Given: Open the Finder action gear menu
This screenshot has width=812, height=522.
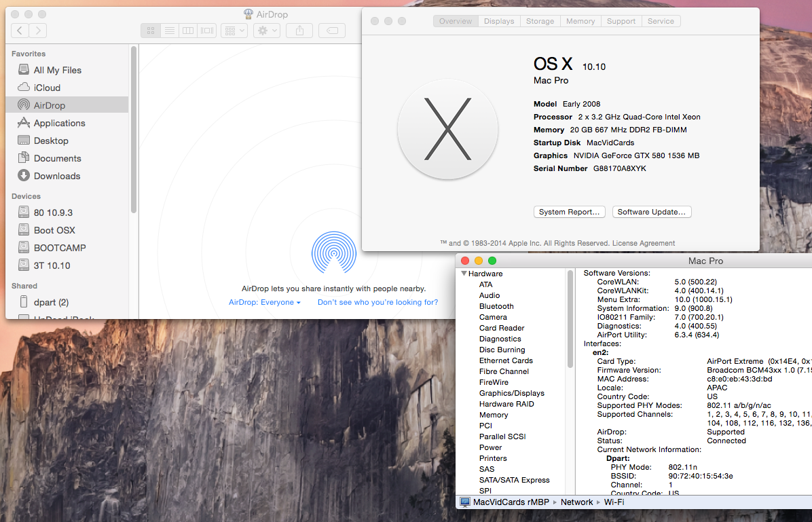Looking at the screenshot, I should pyautogui.click(x=267, y=31).
